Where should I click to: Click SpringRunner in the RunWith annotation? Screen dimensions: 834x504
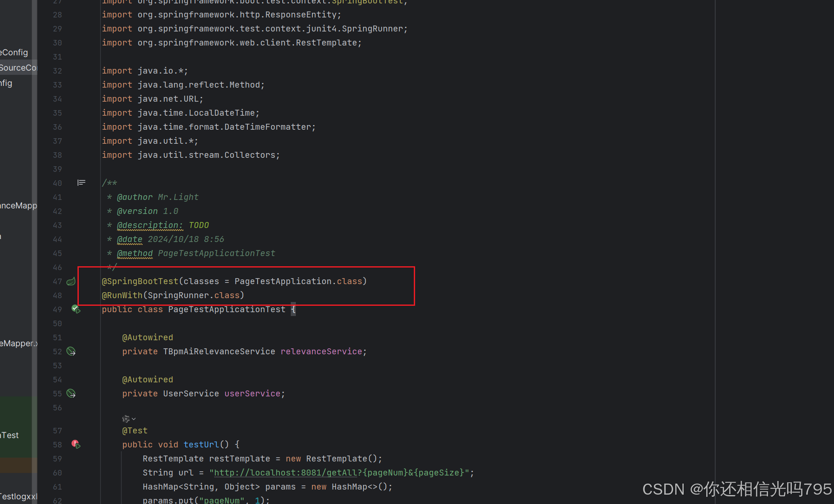[x=178, y=295]
